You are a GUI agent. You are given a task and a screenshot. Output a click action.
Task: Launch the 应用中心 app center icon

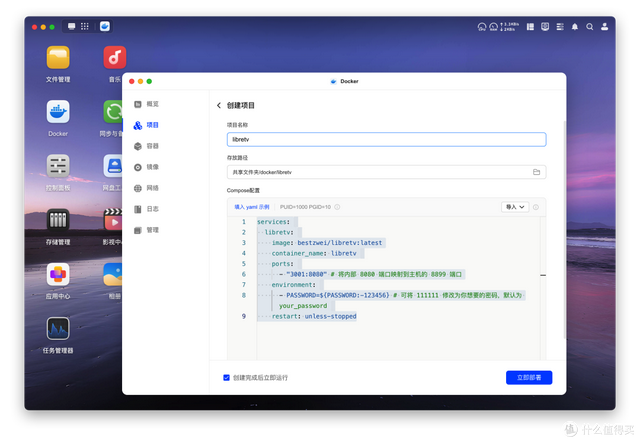58,274
